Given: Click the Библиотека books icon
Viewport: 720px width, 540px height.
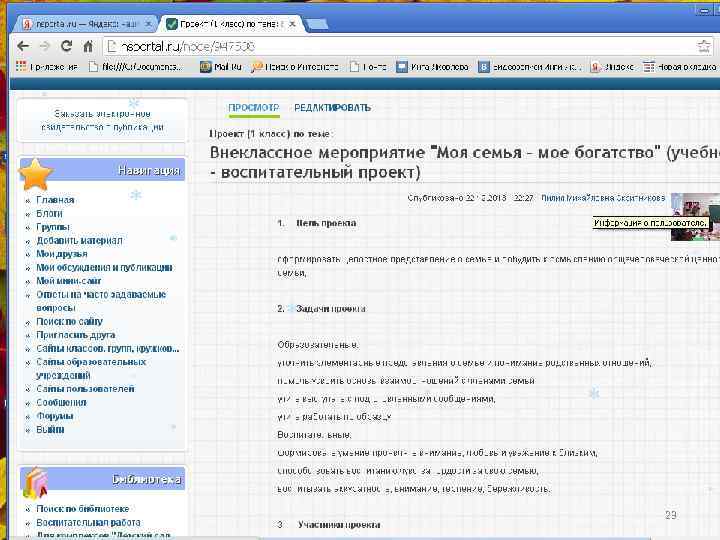Looking at the screenshot, I should point(36,483).
